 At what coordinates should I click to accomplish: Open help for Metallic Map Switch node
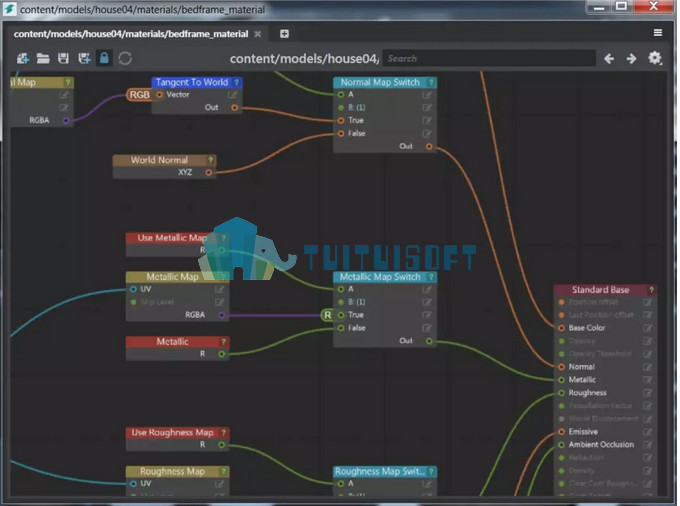[x=431, y=277]
